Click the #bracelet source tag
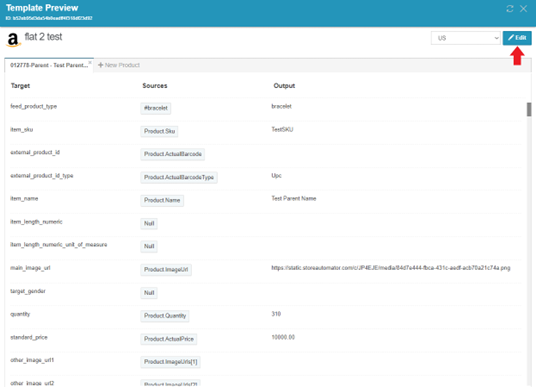 coord(156,108)
